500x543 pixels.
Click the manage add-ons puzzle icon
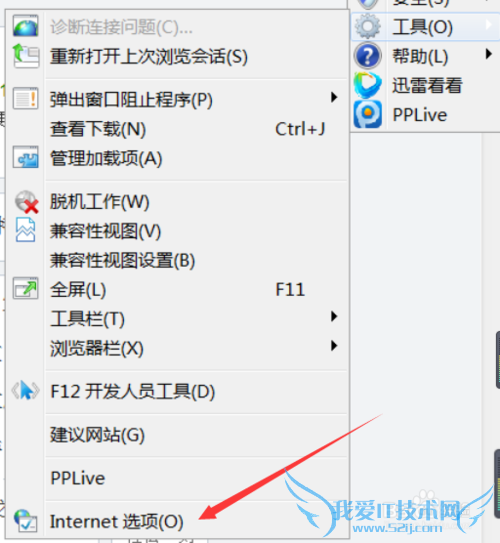(x=25, y=158)
